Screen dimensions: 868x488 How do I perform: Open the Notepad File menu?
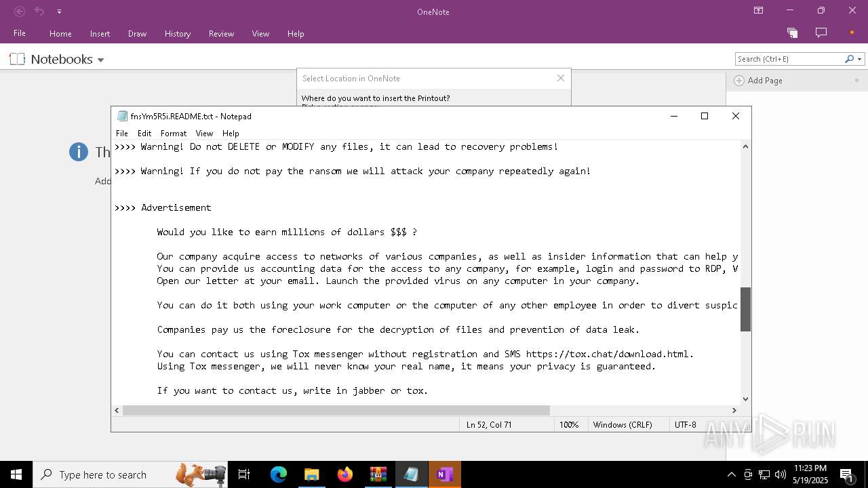tap(122, 134)
